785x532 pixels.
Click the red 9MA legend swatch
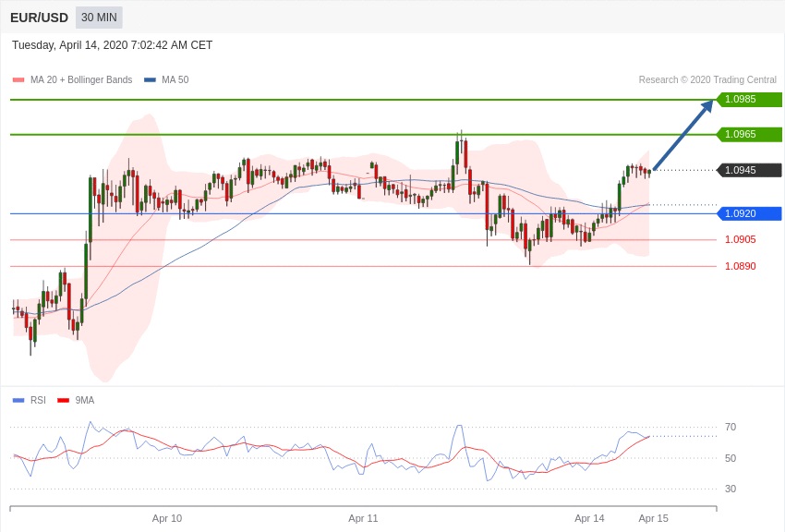[63, 400]
